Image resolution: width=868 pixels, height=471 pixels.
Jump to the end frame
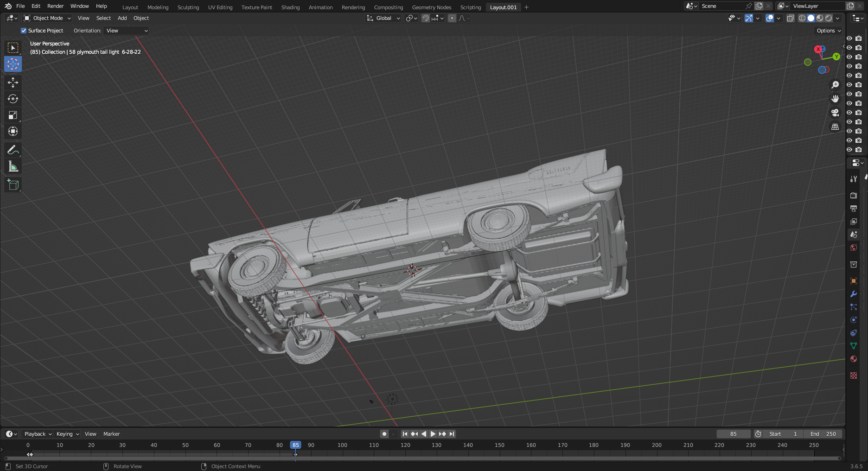tap(452, 434)
